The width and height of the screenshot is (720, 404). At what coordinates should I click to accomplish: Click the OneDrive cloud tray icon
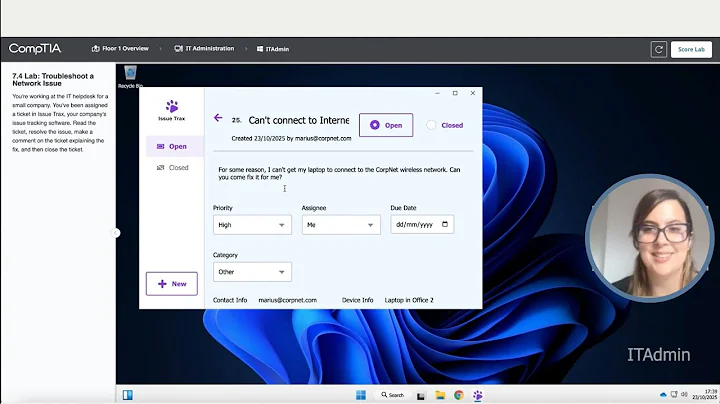tap(663, 394)
